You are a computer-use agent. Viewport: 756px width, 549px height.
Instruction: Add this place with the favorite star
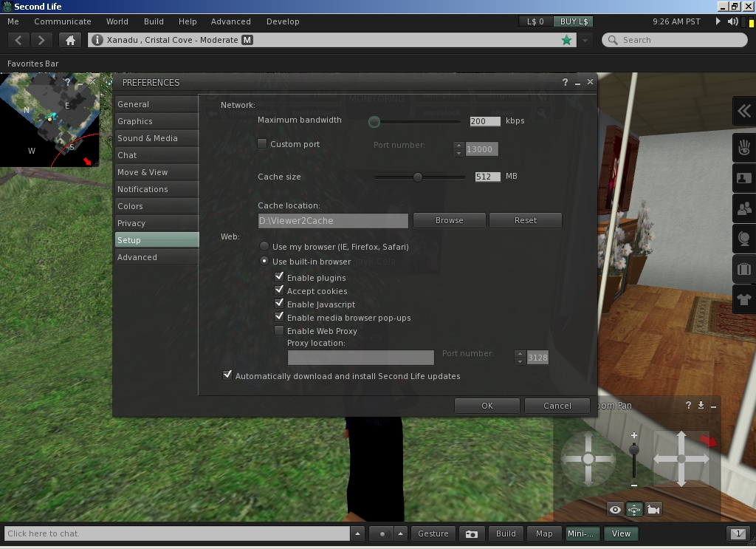(x=566, y=40)
